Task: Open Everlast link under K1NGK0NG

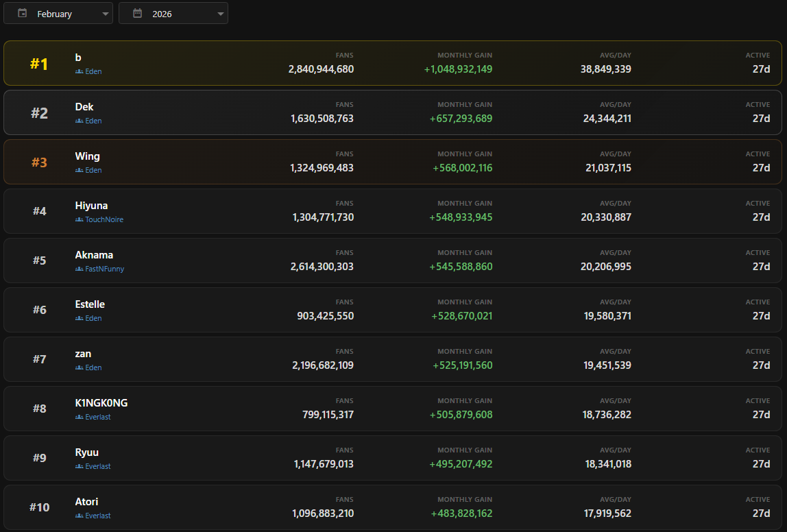Action: tap(98, 417)
